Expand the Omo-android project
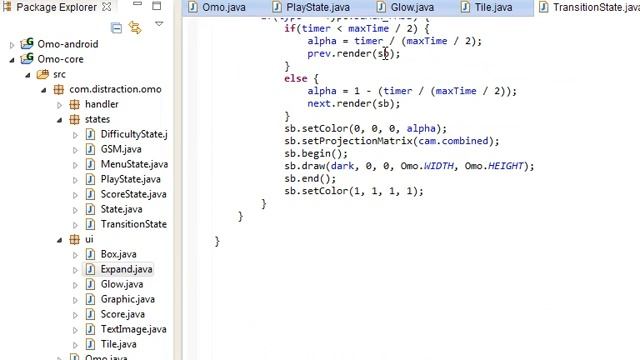This screenshot has height=360, width=640. (x=12, y=44)
